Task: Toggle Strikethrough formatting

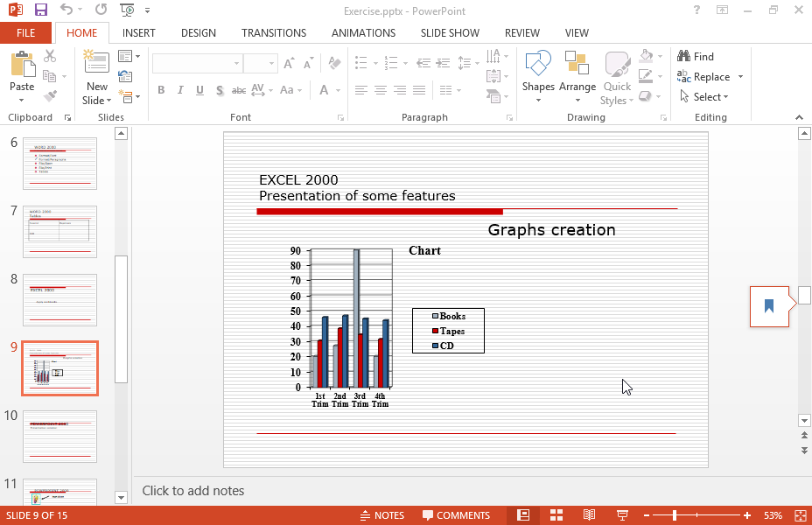Action: [x=239, y=90]
